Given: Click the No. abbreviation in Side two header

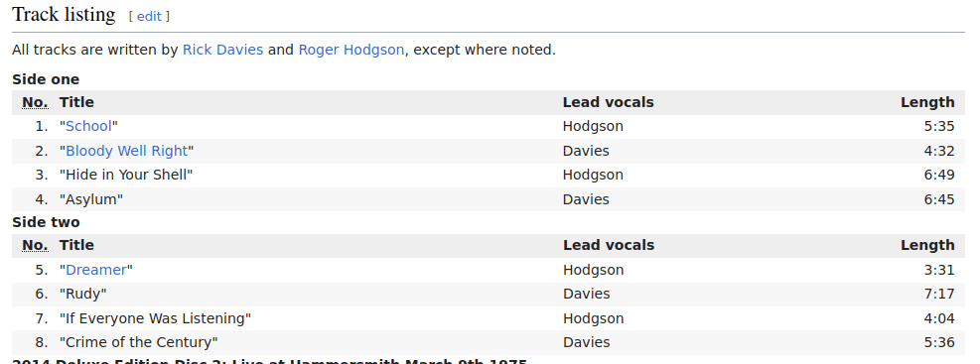Looking at the screenshot, I should point(35,245).
